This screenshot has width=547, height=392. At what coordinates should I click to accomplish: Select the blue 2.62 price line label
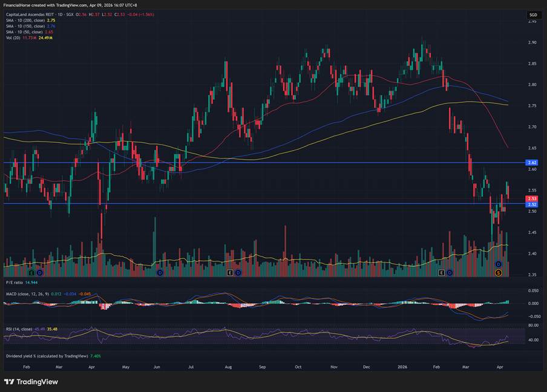click(532, 163)
